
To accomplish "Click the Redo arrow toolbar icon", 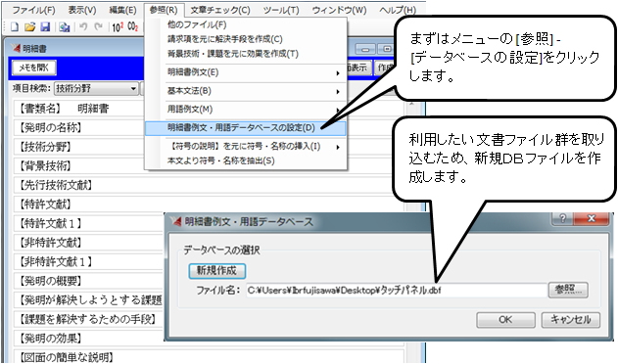I will click(x=99, y=26).
